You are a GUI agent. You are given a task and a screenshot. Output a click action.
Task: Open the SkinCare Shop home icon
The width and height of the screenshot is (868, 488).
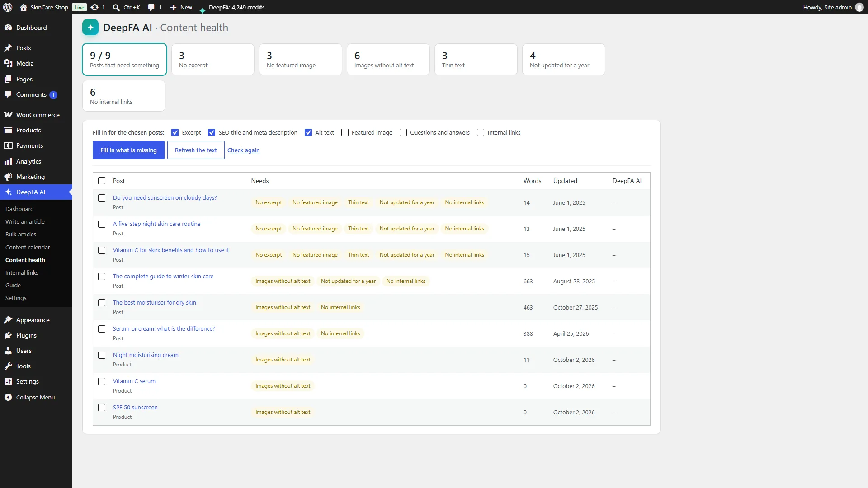coord(24,7)
